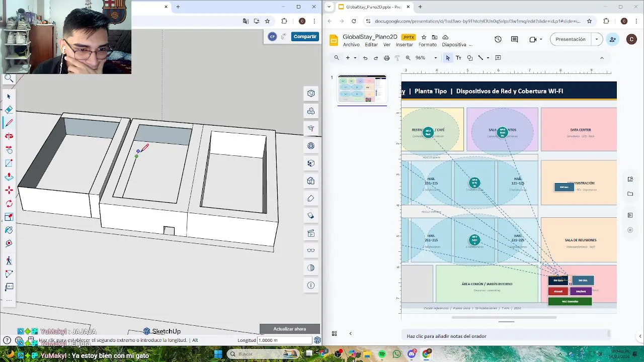Click the version history clock icon
Screen dimensions: 644x362
(x=498, y=39)
